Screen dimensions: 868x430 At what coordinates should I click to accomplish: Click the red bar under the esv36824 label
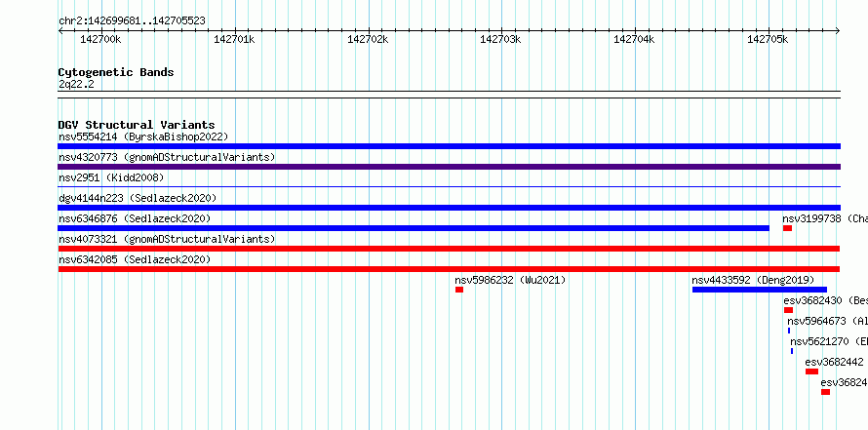(x=825, y=392)
